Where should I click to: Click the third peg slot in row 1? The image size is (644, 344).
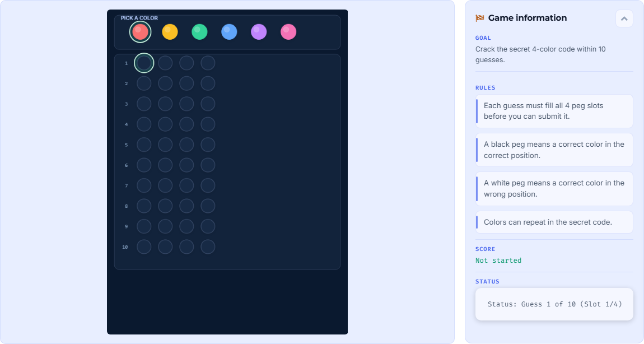click(x=187, y=63)
